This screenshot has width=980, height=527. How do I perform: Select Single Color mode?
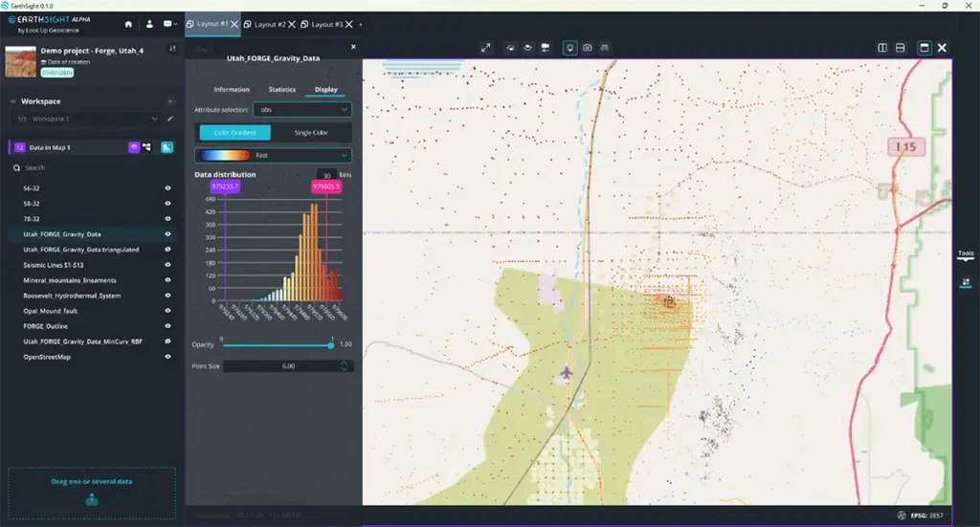coord(311,132)
